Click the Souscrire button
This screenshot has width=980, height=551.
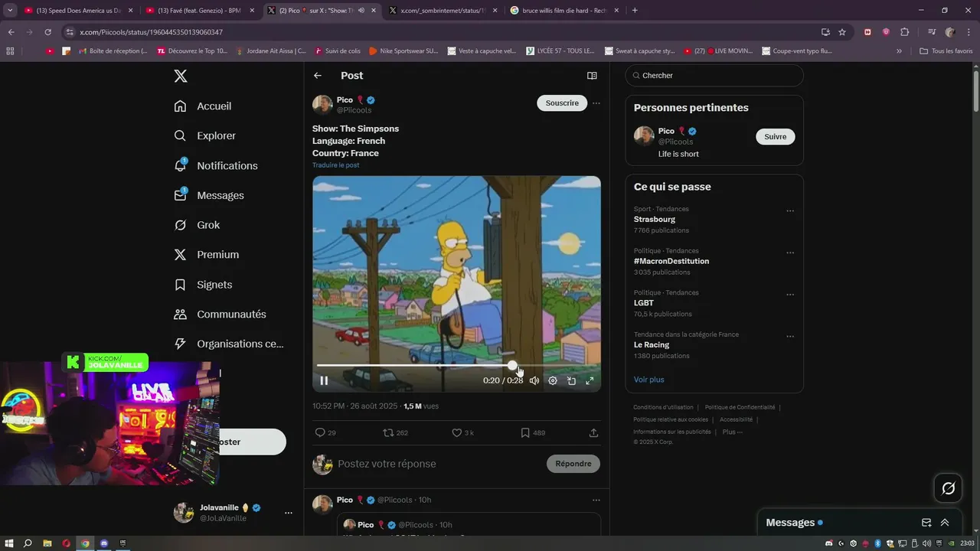coord(562,103)
